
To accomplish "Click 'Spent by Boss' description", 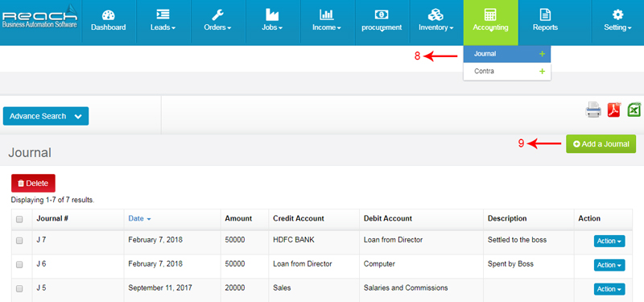I will (510, 264).
